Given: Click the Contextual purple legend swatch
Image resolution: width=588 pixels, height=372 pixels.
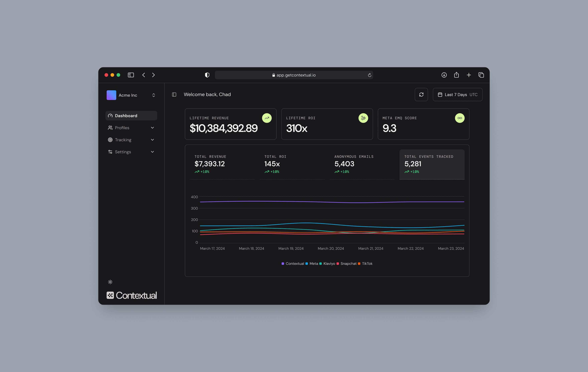Looking at the screenshot, I should [283, 264].
